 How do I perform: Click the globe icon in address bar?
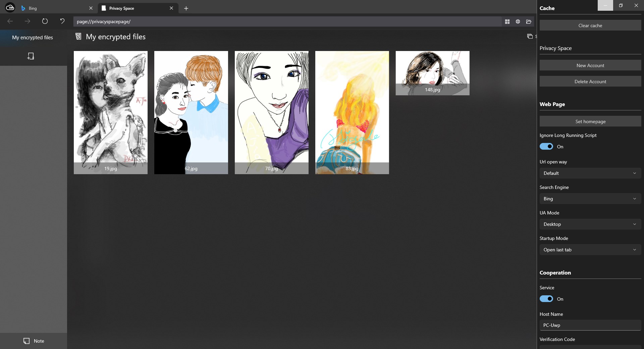click(x=518, y=21)
